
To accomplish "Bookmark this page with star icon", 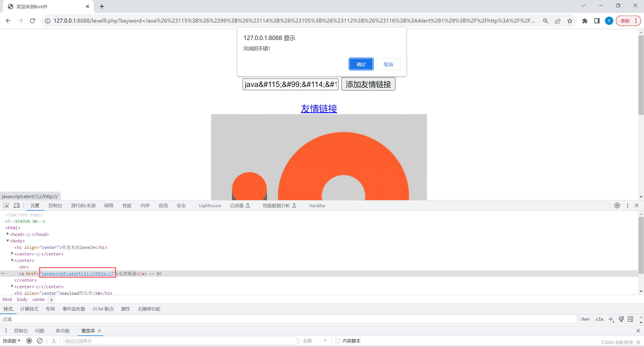I will (x=570, y=21).
